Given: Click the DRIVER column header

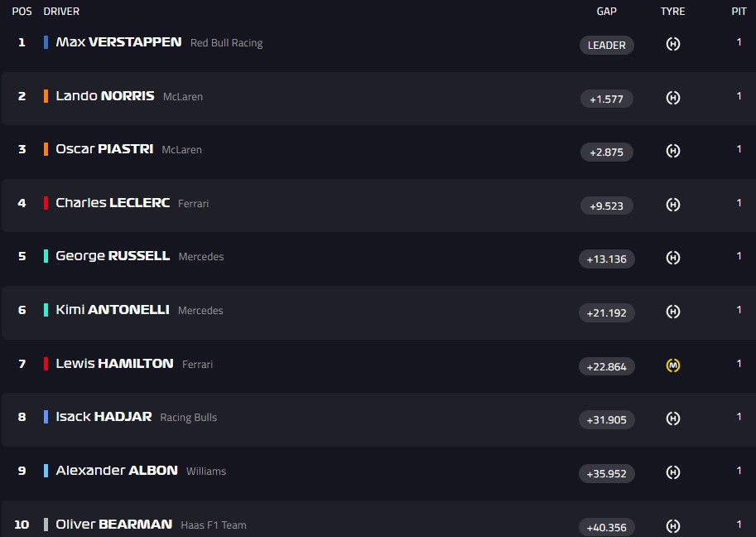Looking at the screenshot, I should pyautogui.click(x=61, y=12).
